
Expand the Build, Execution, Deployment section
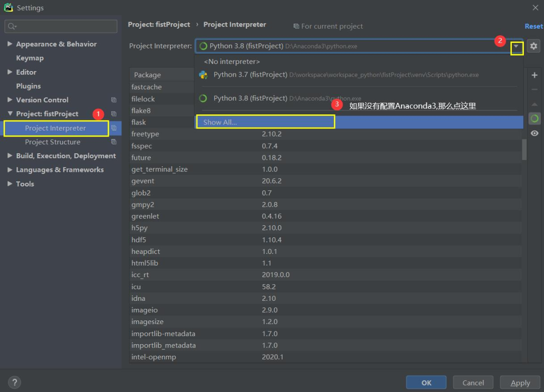(x=10, y=155)
